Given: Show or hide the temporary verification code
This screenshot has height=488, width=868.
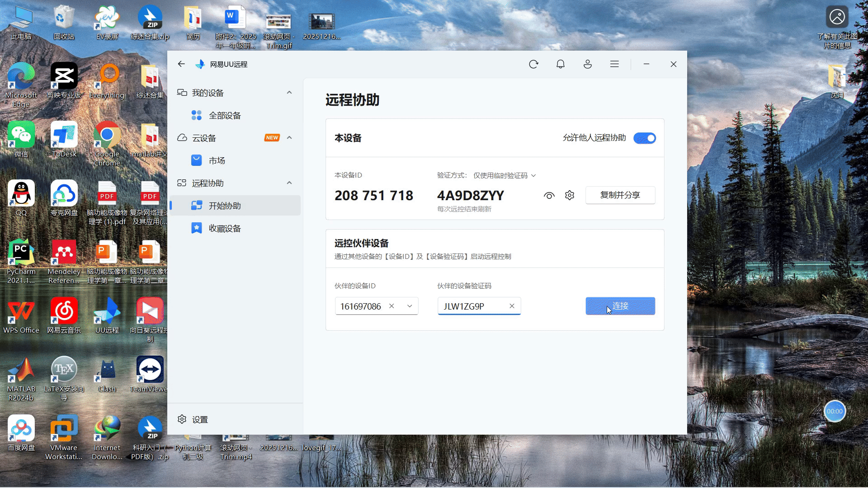Looking at the screenshot, I should 549,195.
